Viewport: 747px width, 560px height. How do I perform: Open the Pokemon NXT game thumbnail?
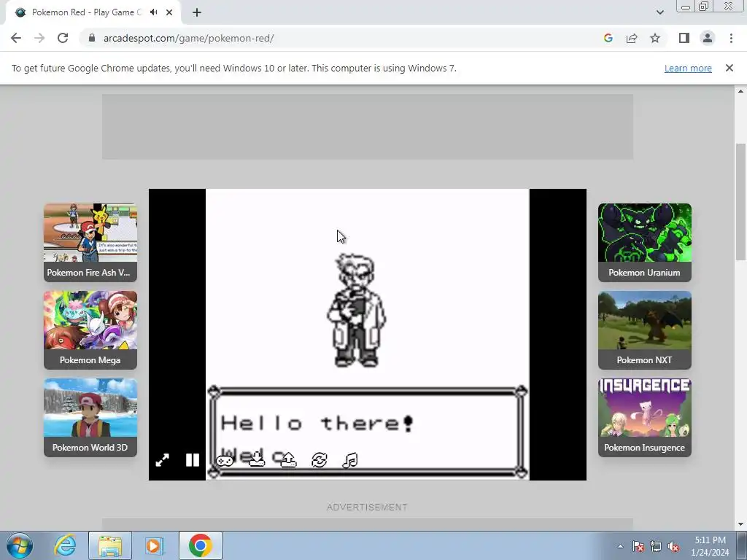pos(645,330)
